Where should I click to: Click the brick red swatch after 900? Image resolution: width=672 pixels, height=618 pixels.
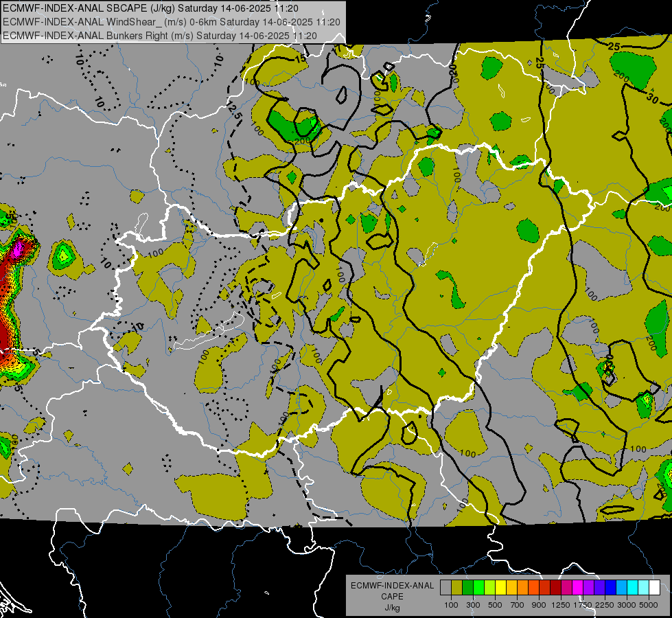(545, 588)
